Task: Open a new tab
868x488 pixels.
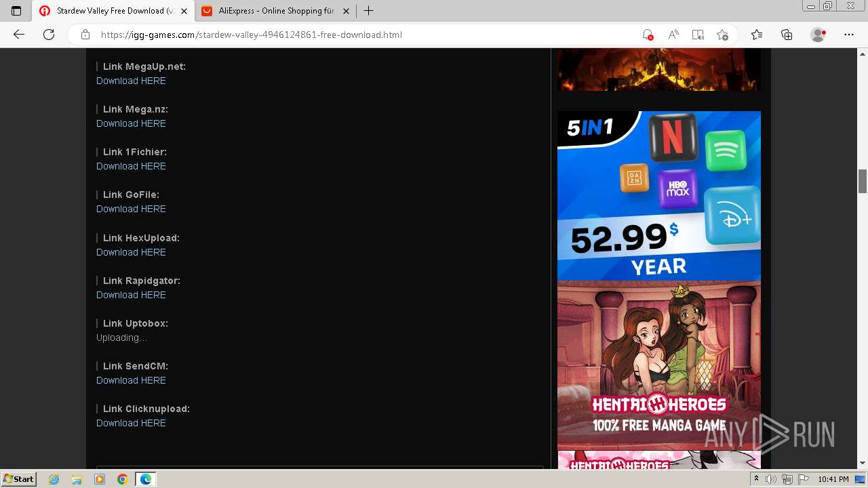Action: [x=368, y=11]
